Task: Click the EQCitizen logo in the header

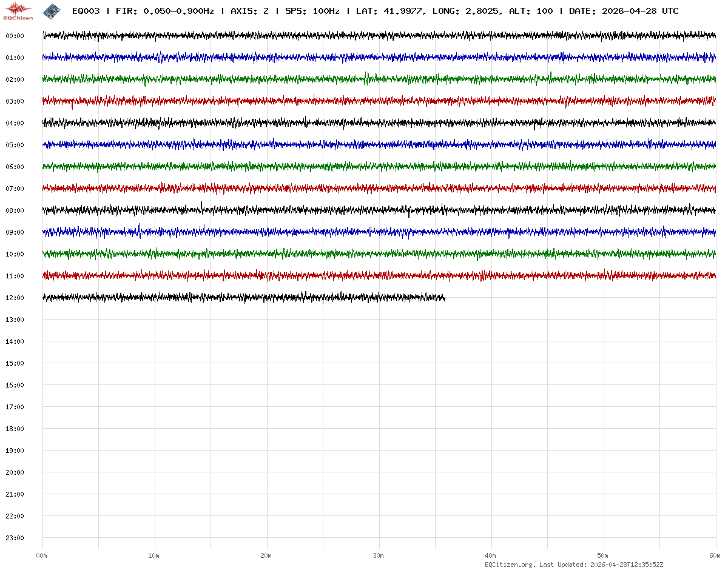Action: pyautogui.click(x=19, y=11)
